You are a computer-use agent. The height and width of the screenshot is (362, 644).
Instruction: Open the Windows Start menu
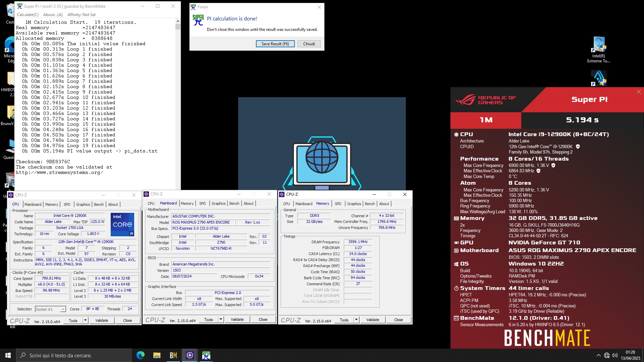coord(8,355)
